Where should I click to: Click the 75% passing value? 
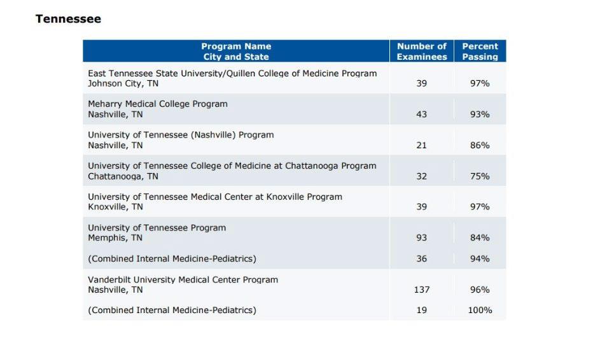tap(480, 176)
